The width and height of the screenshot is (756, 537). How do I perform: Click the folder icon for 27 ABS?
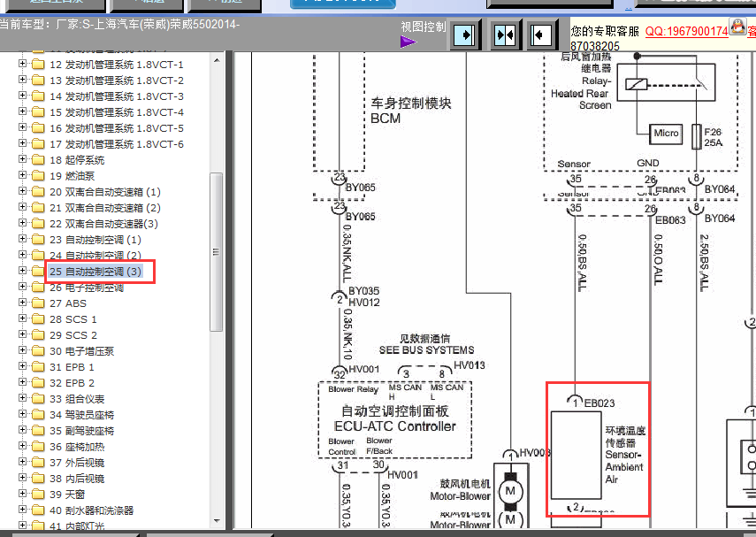[x=37, y=303]
